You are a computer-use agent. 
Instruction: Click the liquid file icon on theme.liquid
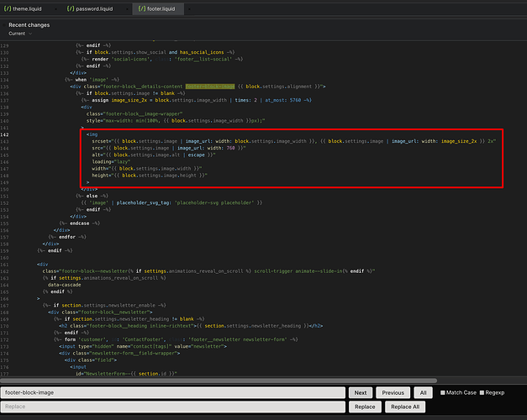7,8
